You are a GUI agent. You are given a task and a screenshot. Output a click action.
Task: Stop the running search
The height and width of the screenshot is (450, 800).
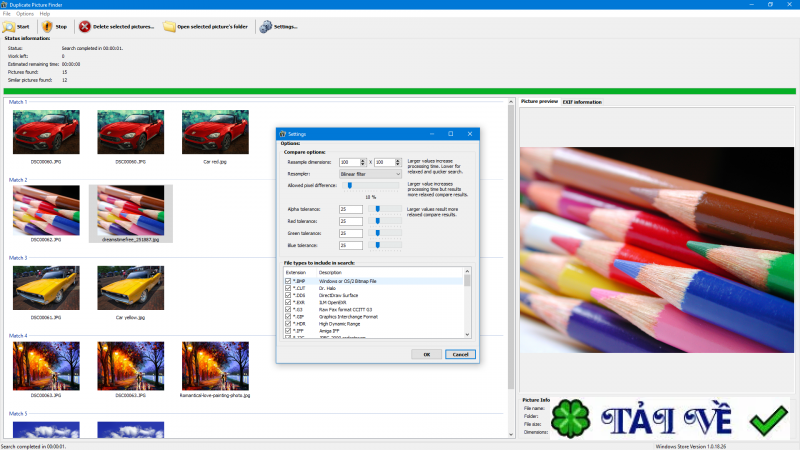[55, 27]
